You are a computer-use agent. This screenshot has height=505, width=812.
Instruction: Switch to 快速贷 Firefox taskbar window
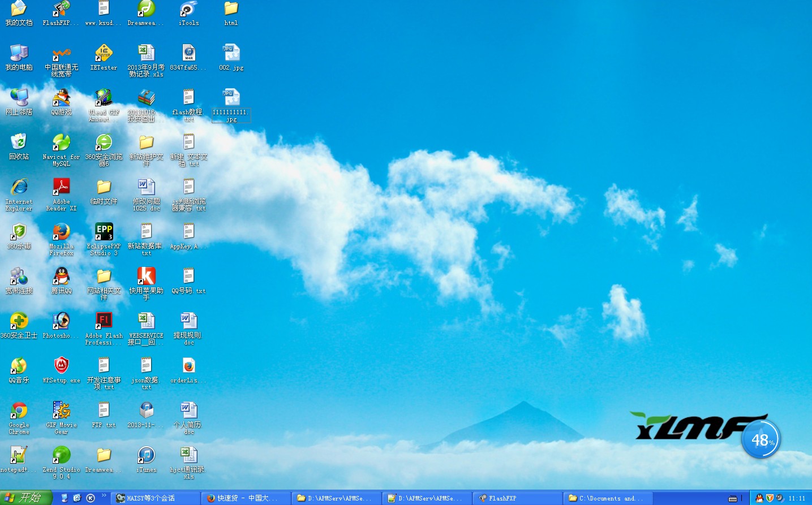(245, 498)
